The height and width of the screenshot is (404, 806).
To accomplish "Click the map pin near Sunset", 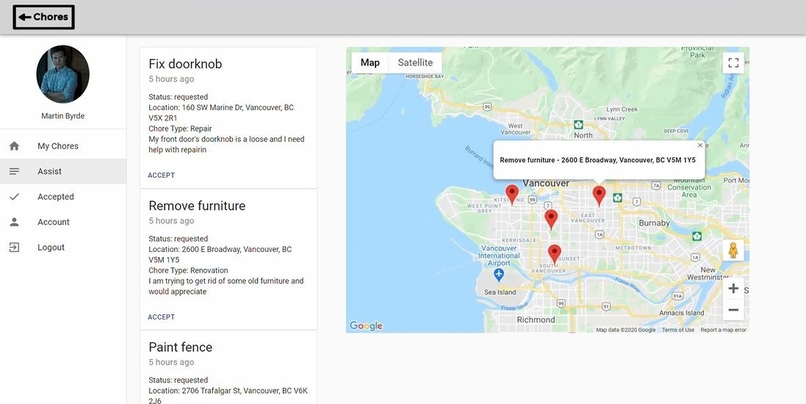I will point(554,254).
